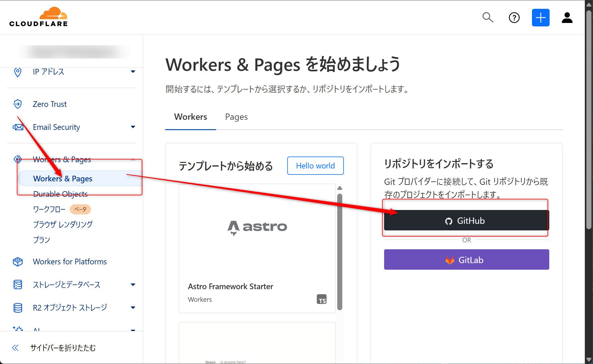Select the Workers & Pages submenu item
Image resolution: width=593 pixels, height=364 pixels.
(80, 179)
